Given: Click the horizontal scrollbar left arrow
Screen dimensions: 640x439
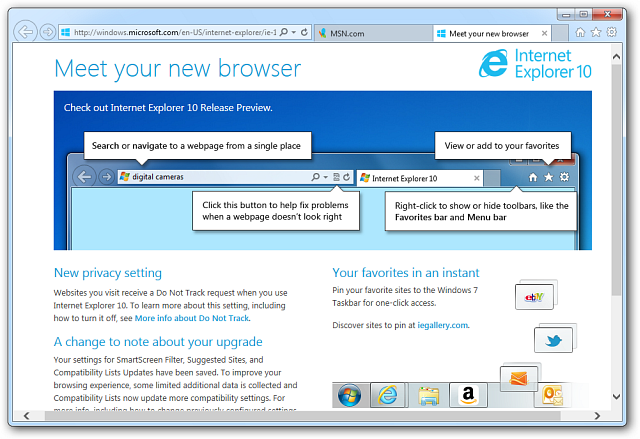Looking at the screenshot, I should 27,416.
